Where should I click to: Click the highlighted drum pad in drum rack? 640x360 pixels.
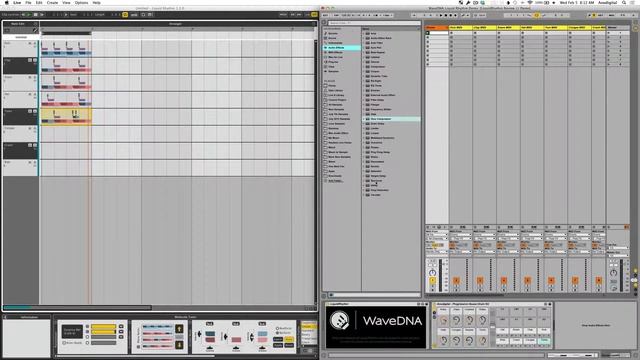pyautogui.click(x=544, y=340)
